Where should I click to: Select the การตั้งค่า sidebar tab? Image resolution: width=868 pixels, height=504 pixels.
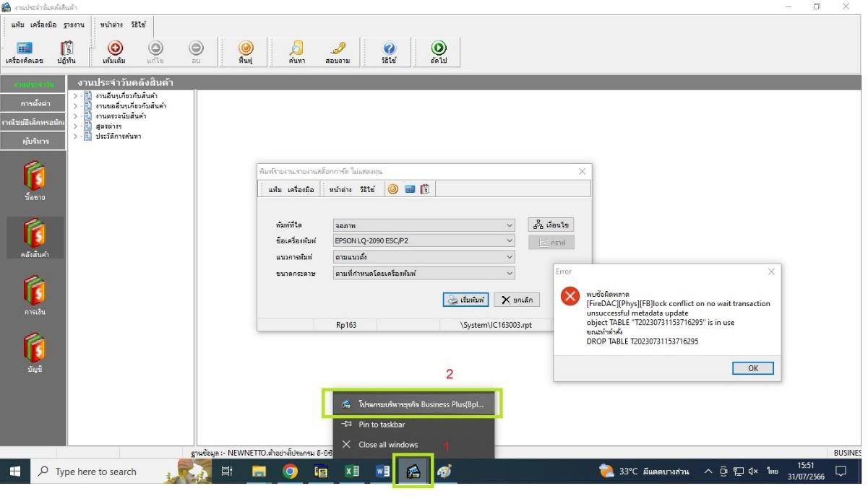point(34,103)
